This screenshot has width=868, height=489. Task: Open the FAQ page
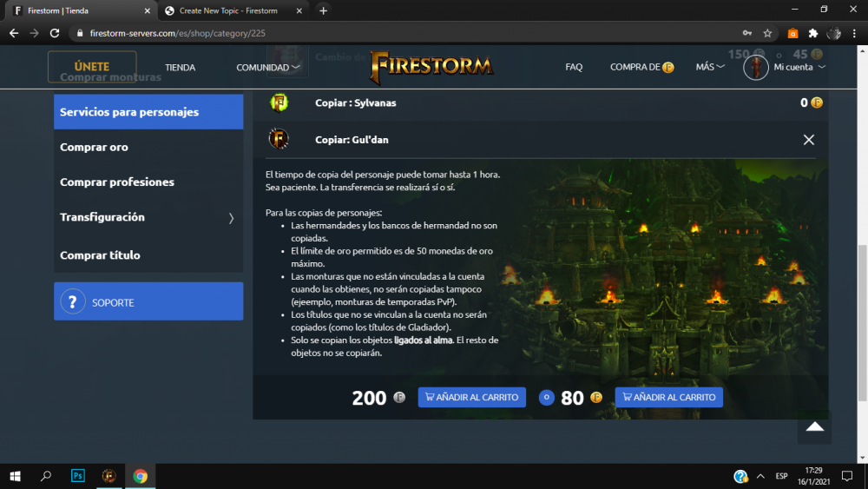click(574, 67)
